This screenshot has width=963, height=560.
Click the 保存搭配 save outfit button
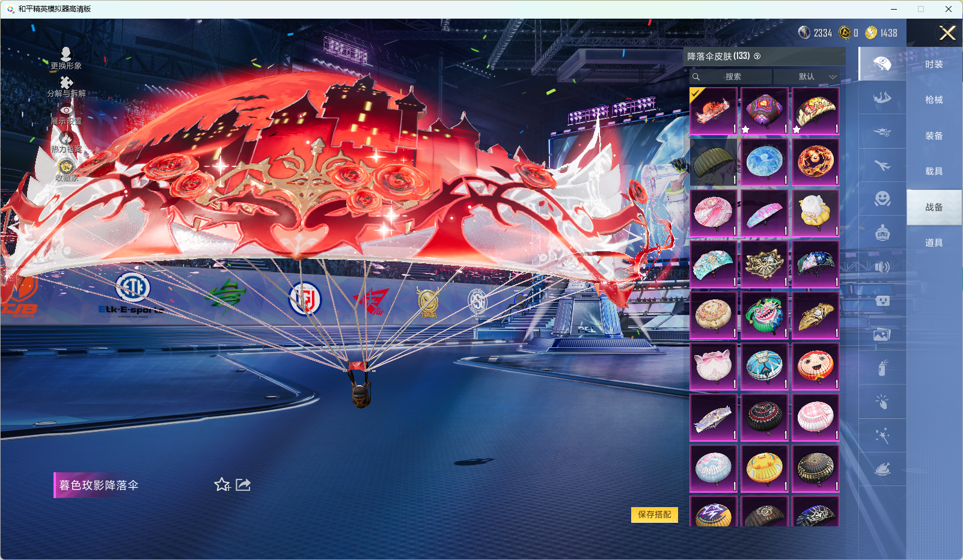point(655,514)
